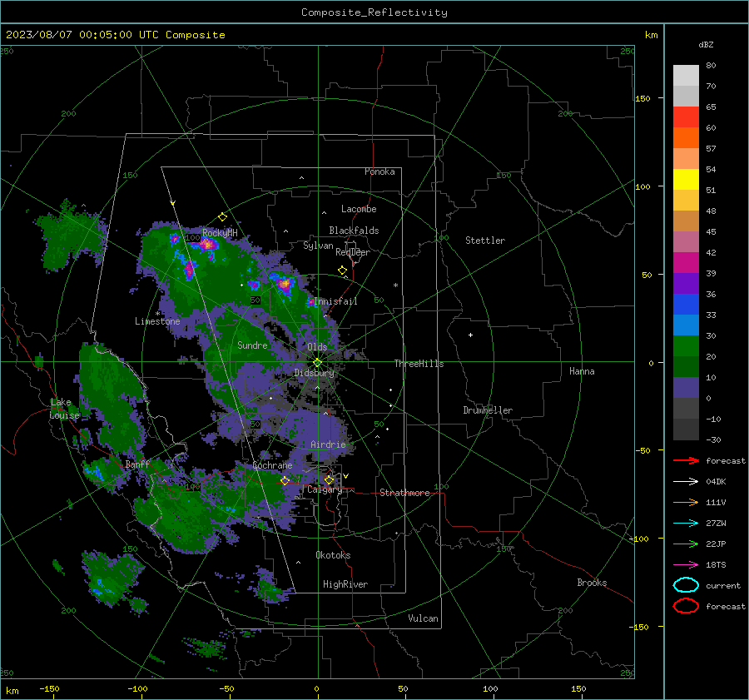Select the magenta 18TS arrow icon

[686, 565]
